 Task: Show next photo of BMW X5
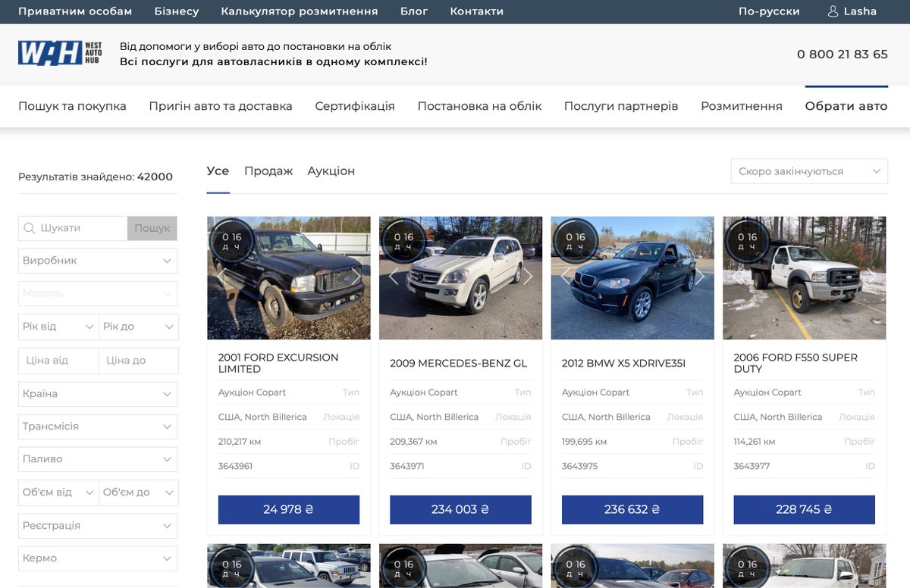(x=701, y=277)
